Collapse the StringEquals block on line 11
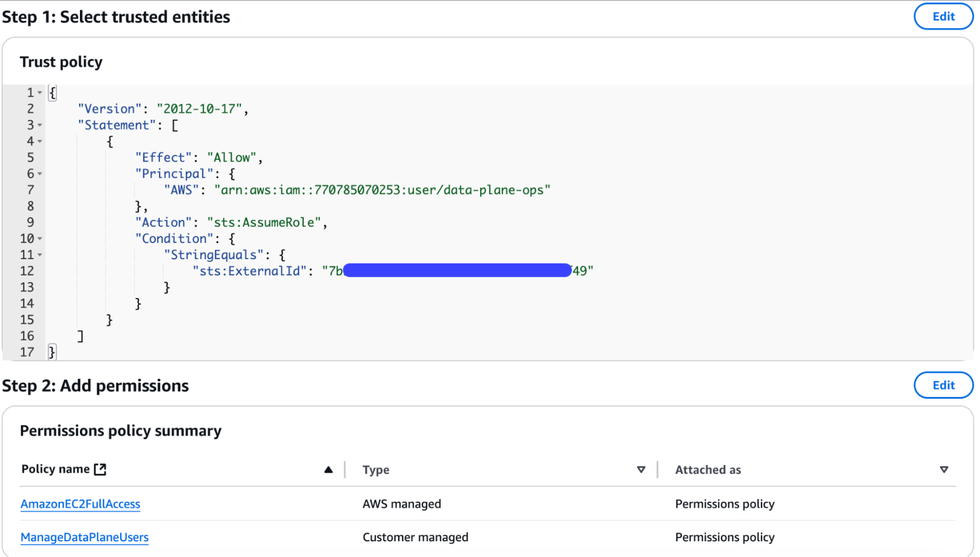The height and width of the screenshot is (557, 980). [39, 255]
